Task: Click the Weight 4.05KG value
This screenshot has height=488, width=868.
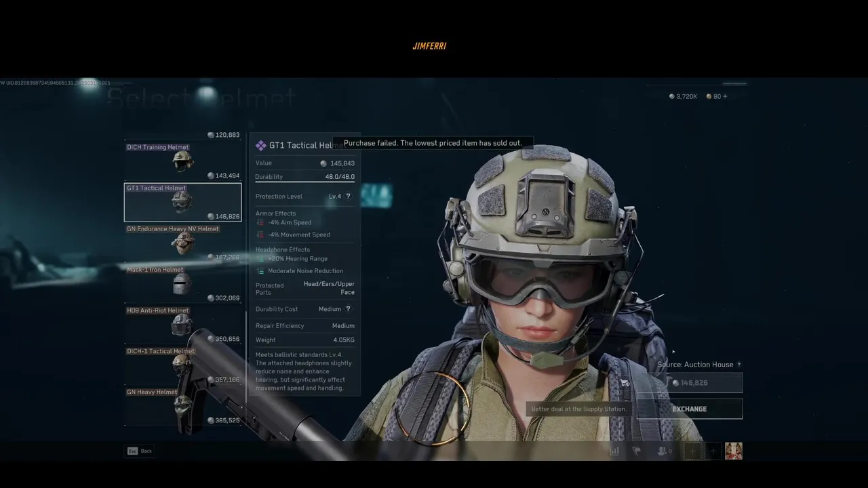Action: click(344, 340)
